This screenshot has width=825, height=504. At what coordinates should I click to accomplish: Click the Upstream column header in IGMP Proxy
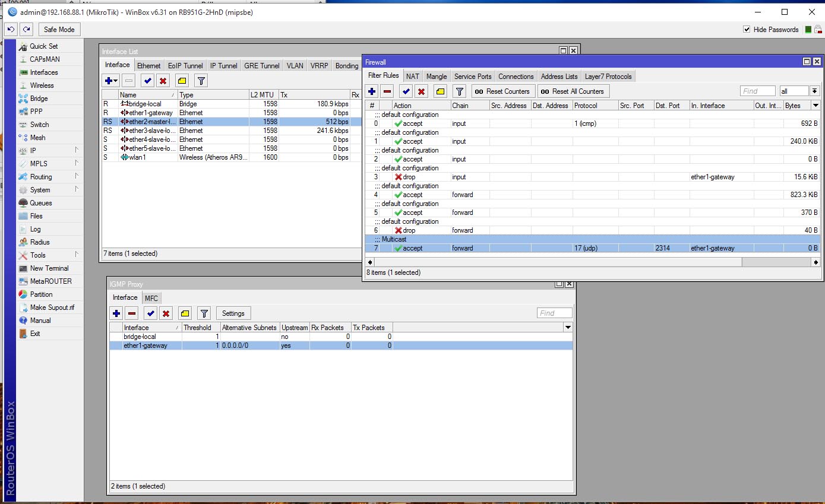295,328
